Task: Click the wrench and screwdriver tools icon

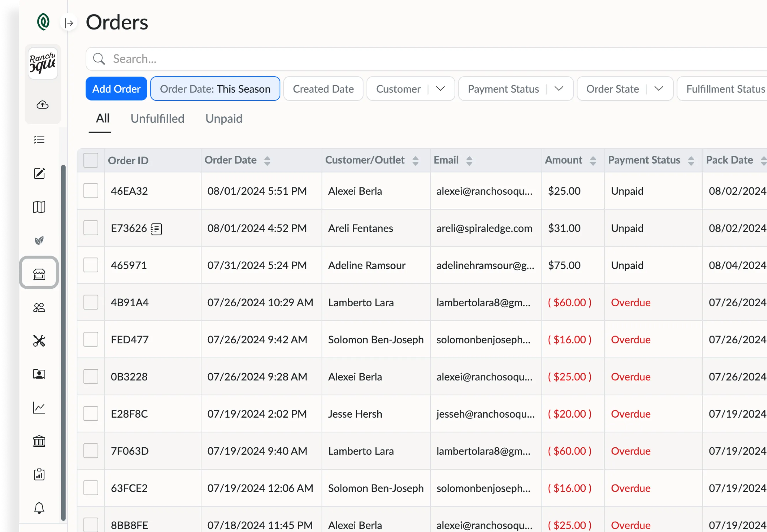Action: tap(39, 341)
